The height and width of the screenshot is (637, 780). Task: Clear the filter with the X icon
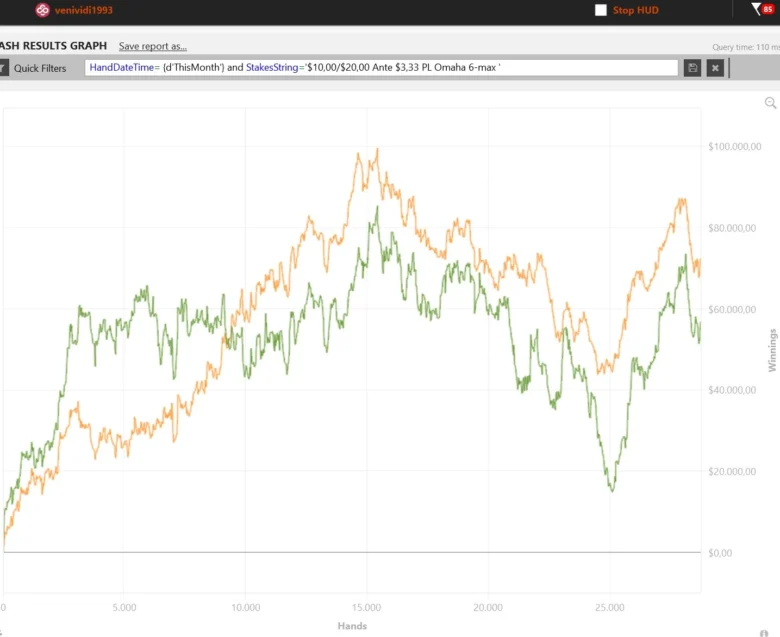pos(715,68)
